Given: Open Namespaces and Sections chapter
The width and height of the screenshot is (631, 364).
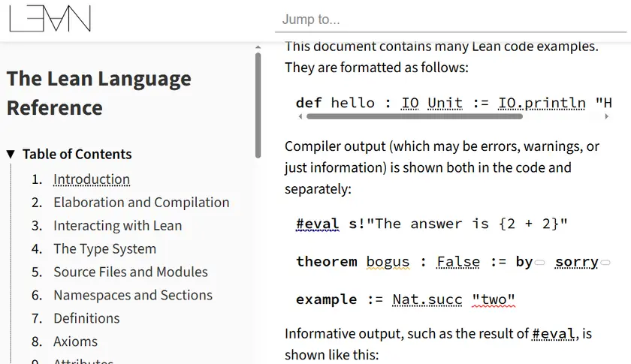Looking at the screenshot, I should click(133, 296).
